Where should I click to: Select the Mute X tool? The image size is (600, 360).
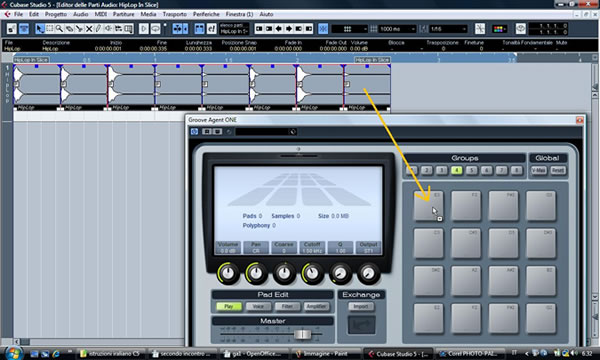pyautogui.click(x=89, y=29)
